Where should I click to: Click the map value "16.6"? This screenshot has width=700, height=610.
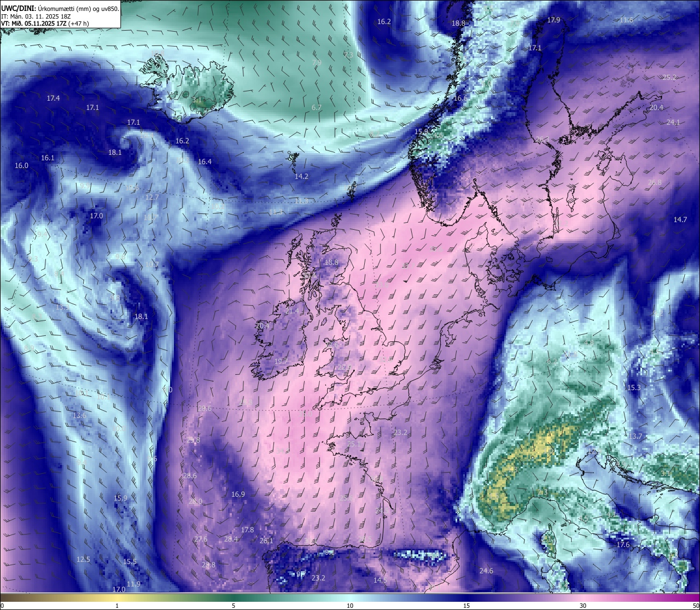click(x=460, y=98)
